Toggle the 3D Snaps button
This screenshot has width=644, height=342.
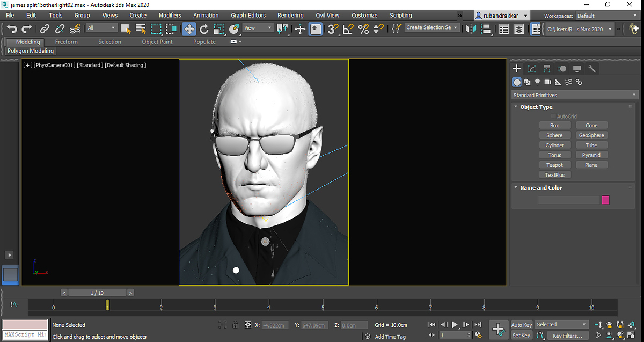(x=333, y=29)
